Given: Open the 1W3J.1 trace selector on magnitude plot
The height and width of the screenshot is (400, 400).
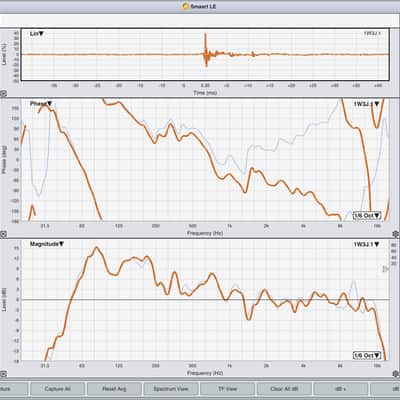Looking at the screenshot, I should (x=366, y=244).
